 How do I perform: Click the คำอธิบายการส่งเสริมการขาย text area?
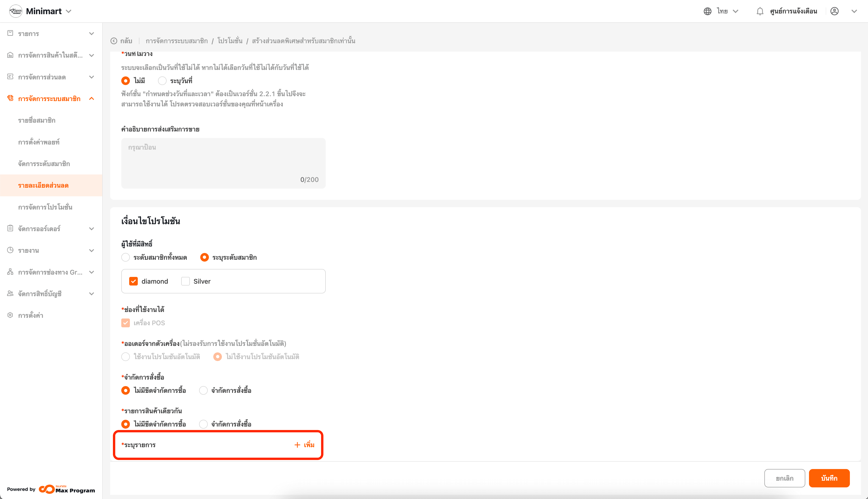pyautogui.click(x=223, y=163)
